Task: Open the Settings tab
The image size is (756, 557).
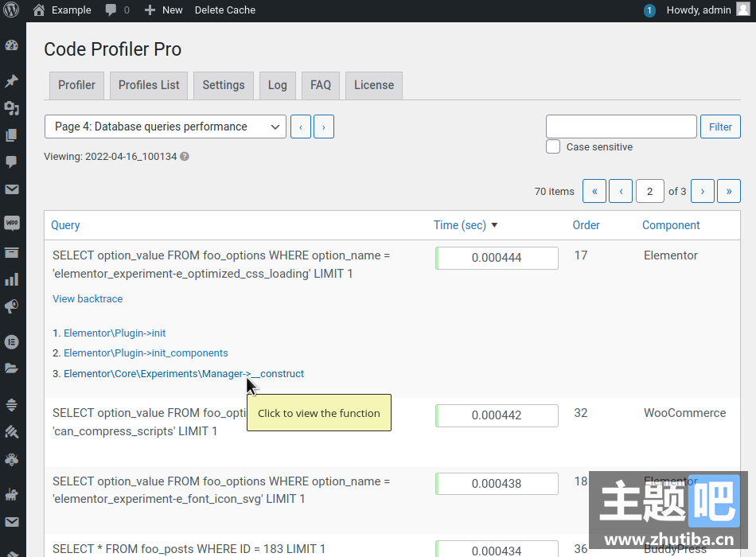Action: coord(224,85)
